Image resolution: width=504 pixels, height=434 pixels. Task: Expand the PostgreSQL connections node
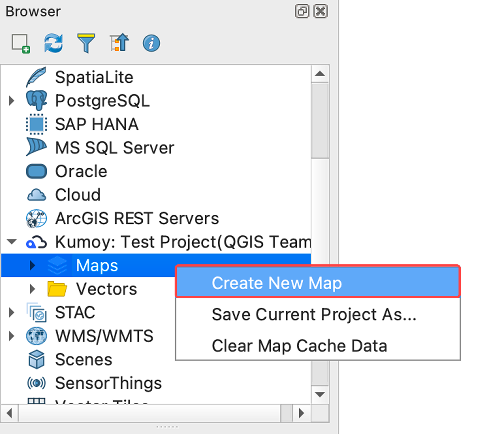point(11,101)
